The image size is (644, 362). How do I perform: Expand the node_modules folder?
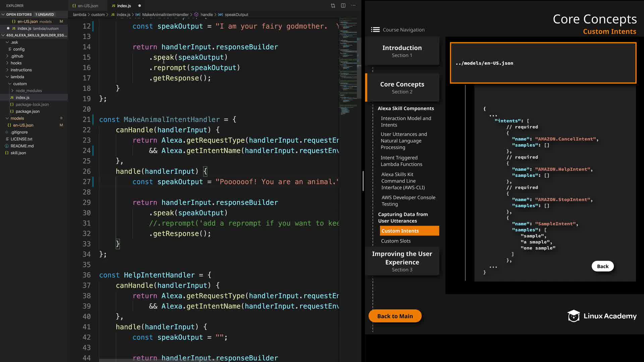click(12, 91)
